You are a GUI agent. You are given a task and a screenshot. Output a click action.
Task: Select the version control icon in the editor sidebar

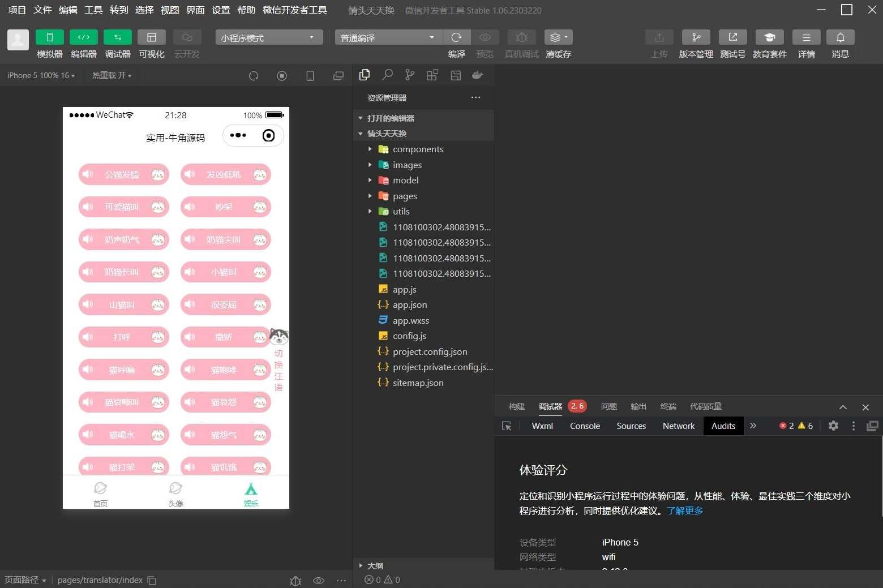pyautogui.click(x=410, y=75)
